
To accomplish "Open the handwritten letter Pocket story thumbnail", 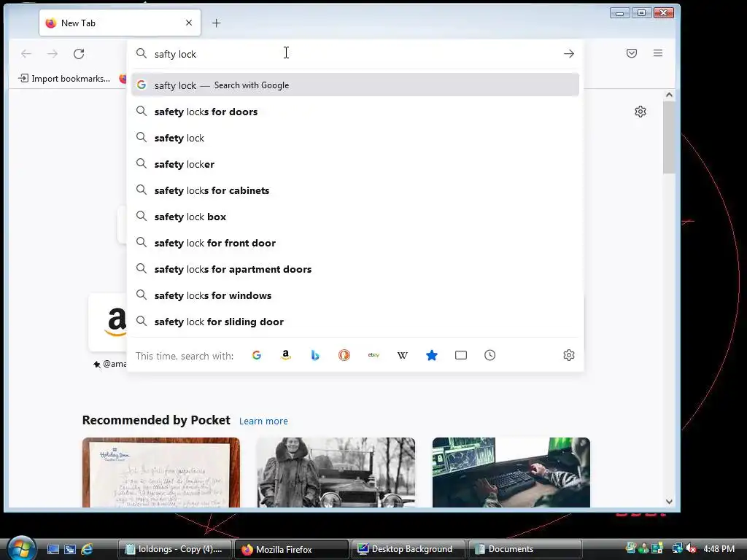I will point(161,472).
